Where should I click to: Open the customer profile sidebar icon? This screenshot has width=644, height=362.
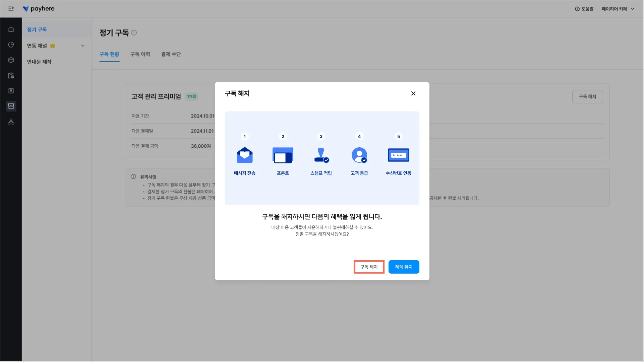(11, 91)
